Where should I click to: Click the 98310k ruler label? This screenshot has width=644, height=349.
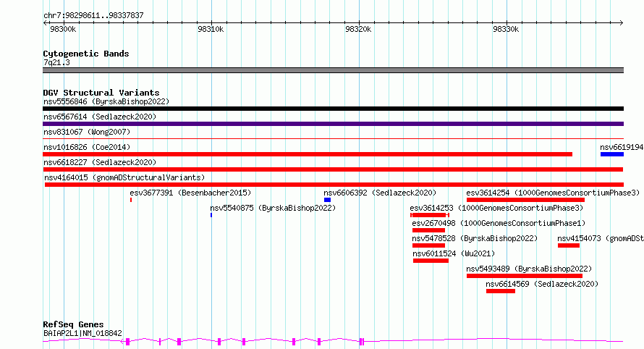[211, 29]
